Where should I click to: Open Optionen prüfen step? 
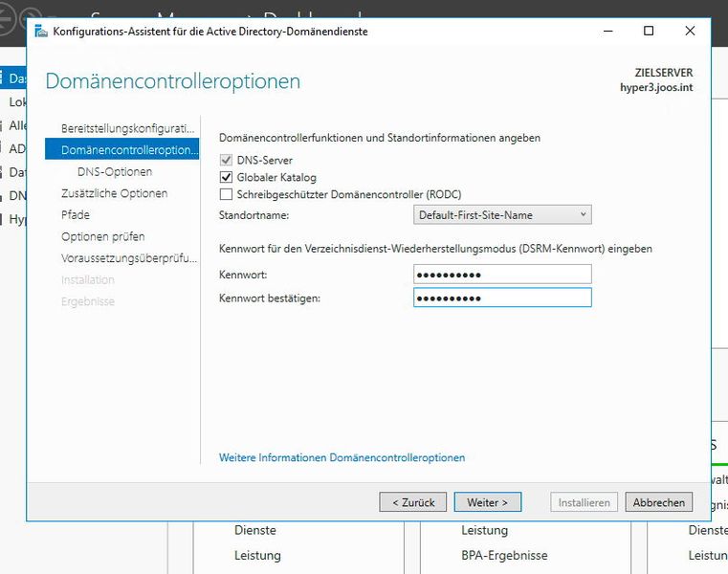[102, 237]
